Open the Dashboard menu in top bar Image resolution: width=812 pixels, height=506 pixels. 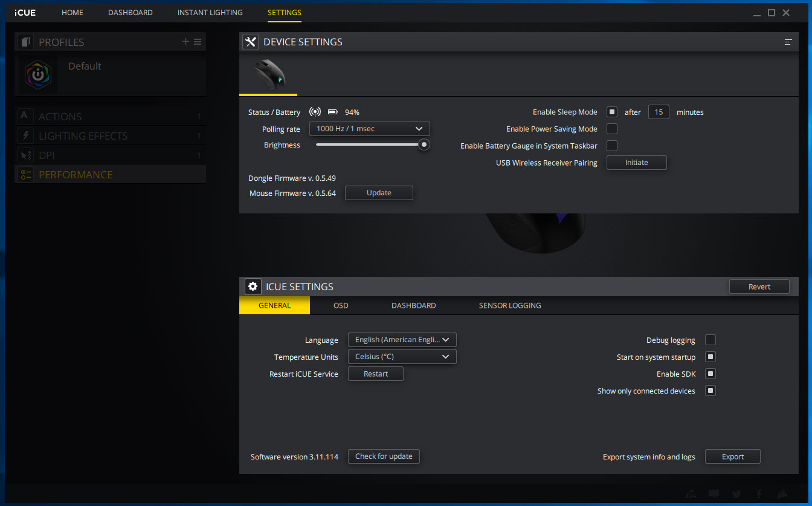click(130, 13)
